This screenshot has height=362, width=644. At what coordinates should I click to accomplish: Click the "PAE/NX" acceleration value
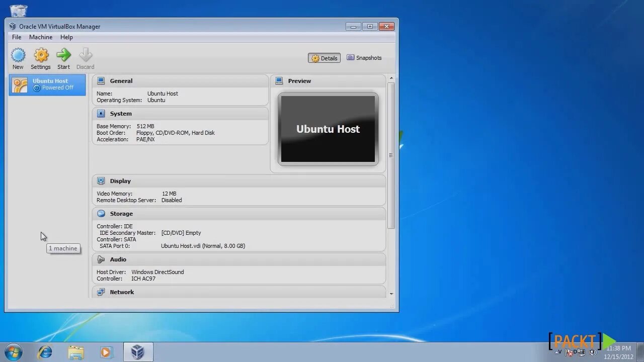point(145,139)
